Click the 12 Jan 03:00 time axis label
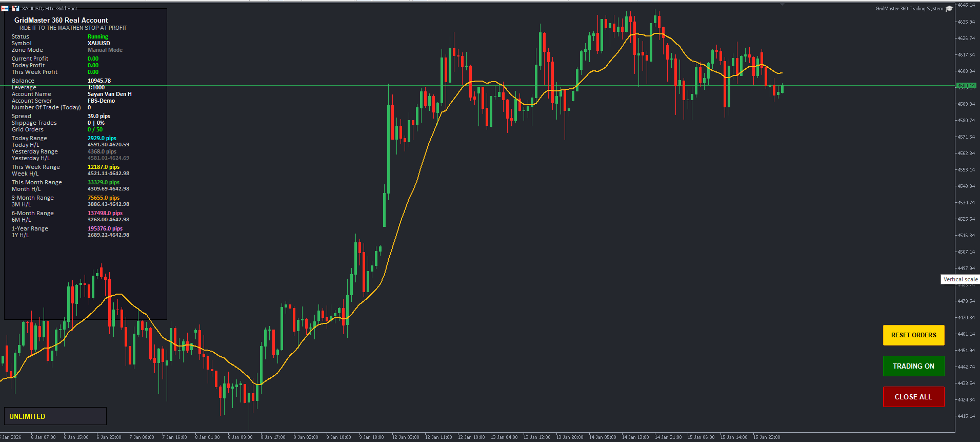 [x=406, y=437]
